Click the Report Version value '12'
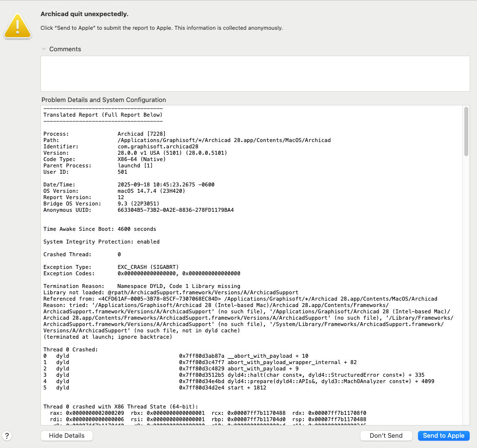477x448 pixels. [x=121, y=198]
